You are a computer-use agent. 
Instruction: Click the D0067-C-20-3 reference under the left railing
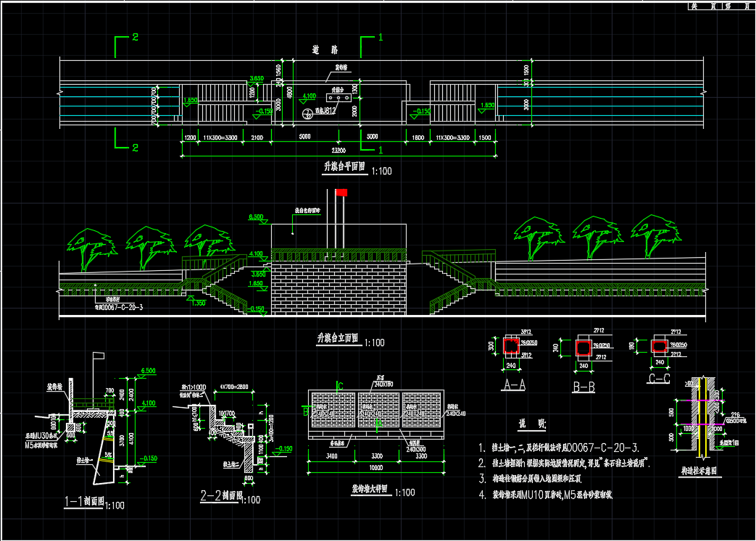click(119, 307)
